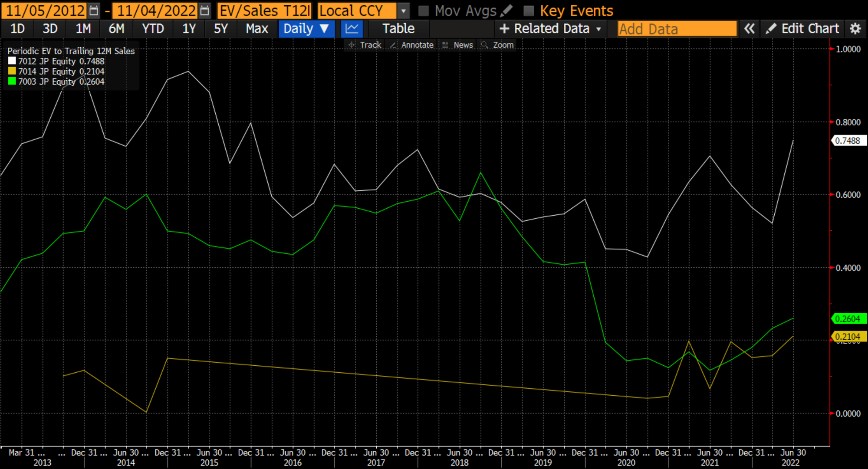Activate the Track crosshair tool
The image size is (868, 469).
point(365,45)
